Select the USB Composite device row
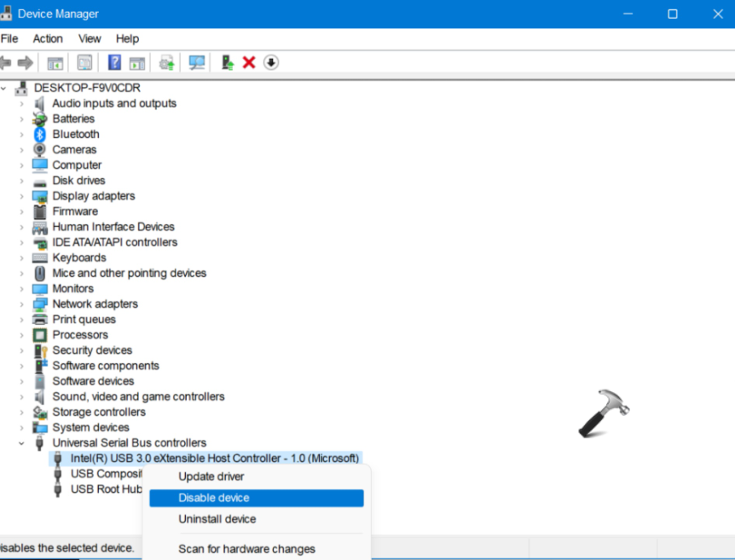 106,474
